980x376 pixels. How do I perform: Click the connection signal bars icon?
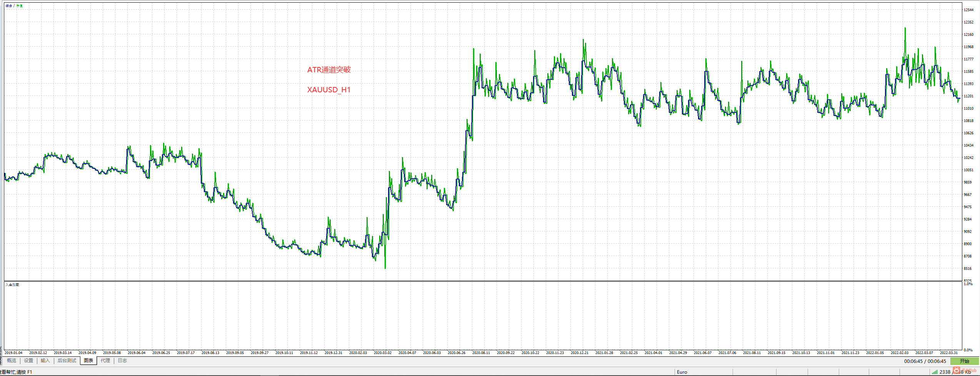pyautogui.click(x=934, y=372)
